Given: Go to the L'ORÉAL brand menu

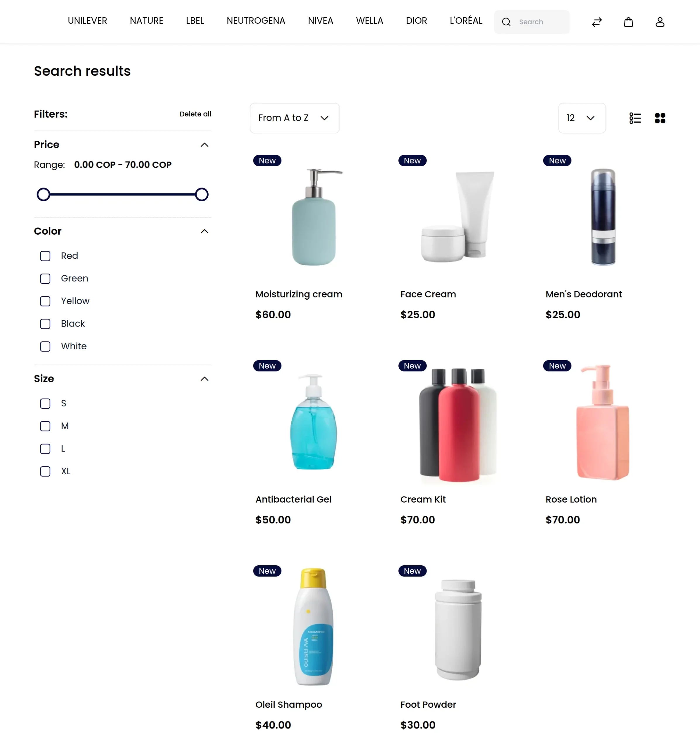Looking at the screenshot, I should point(466,21).
